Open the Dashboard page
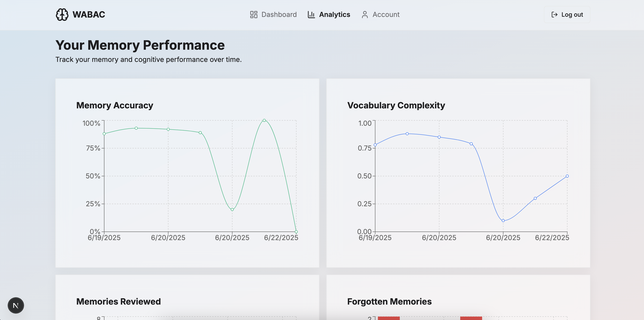The height and width of the screenshot is (320, 644). pos(279,15)
